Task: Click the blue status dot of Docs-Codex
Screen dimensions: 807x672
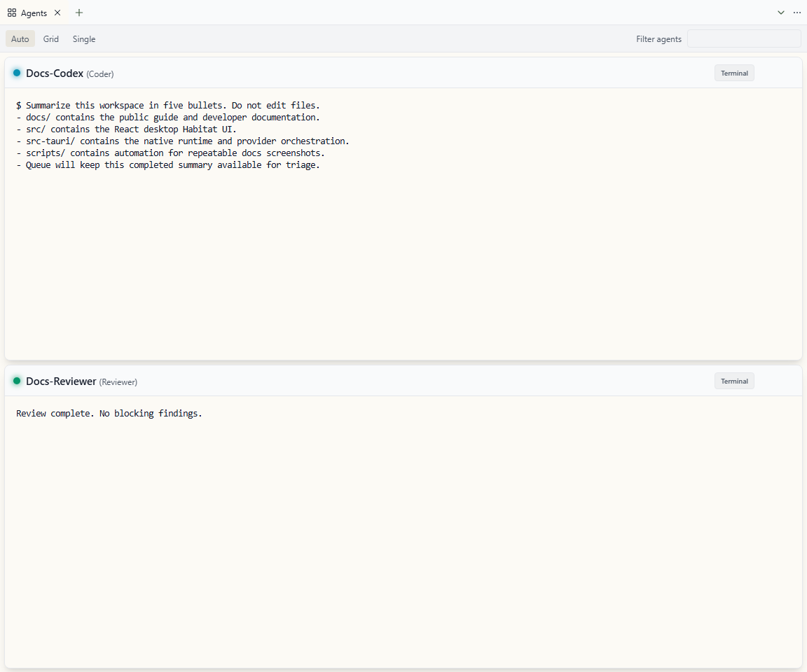Action: coord(17,73)
